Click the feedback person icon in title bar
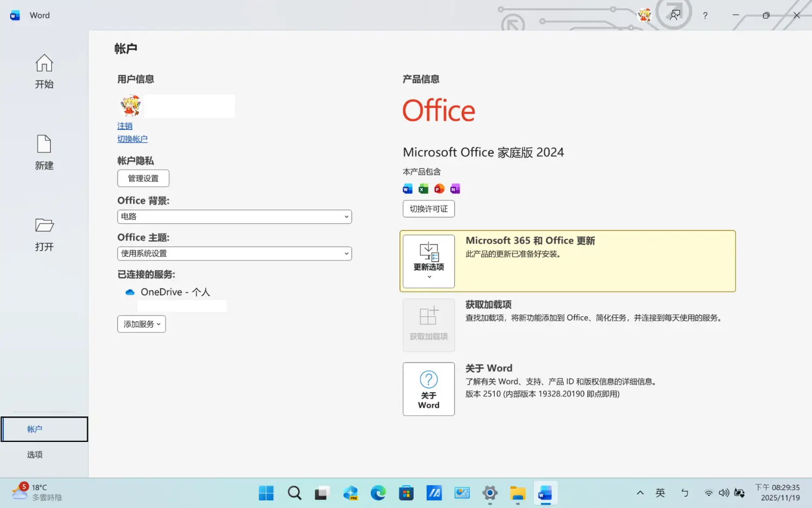 (x=675, y=15)
